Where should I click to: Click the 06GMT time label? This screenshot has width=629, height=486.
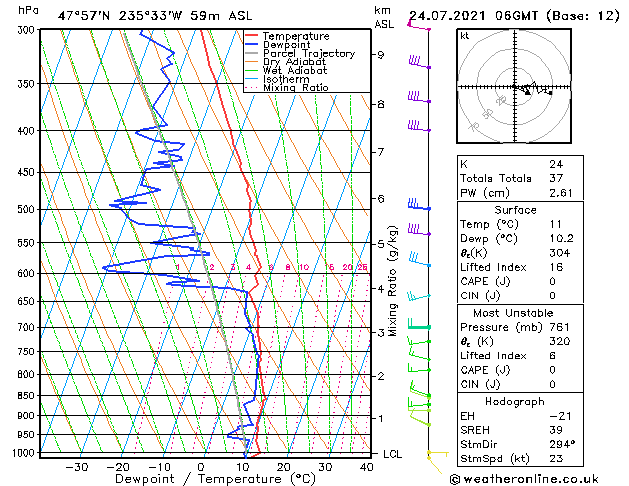pos(516,16)
